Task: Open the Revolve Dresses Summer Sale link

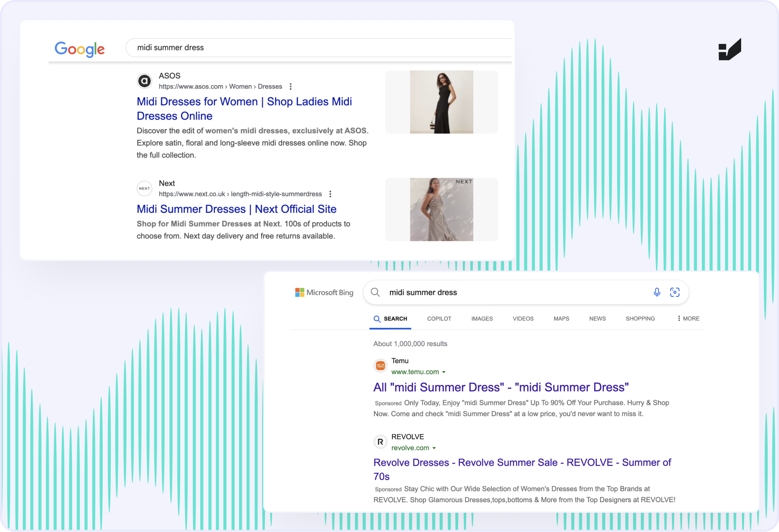Action: coord(522,469)
